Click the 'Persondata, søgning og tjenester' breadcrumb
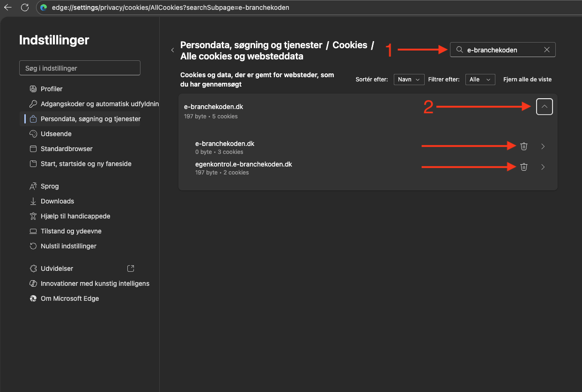Image resolution: width=582 pixels, height=392 pixels. coord(251,45)
